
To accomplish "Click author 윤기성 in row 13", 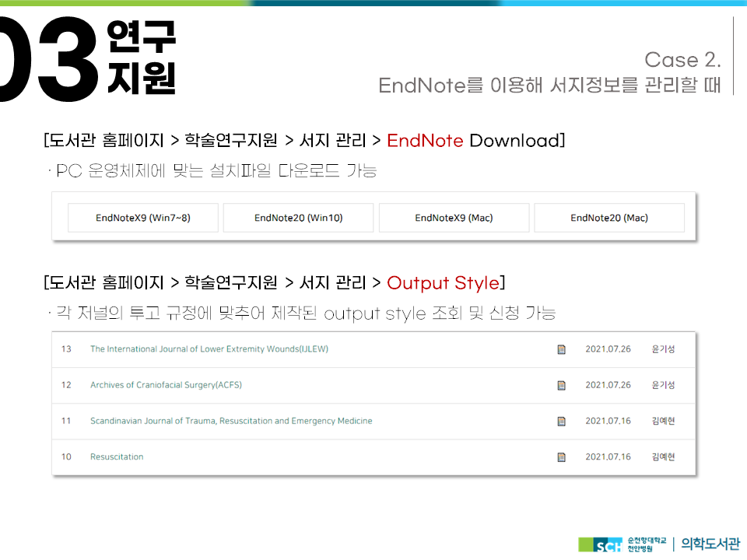I will click(663, 349).
